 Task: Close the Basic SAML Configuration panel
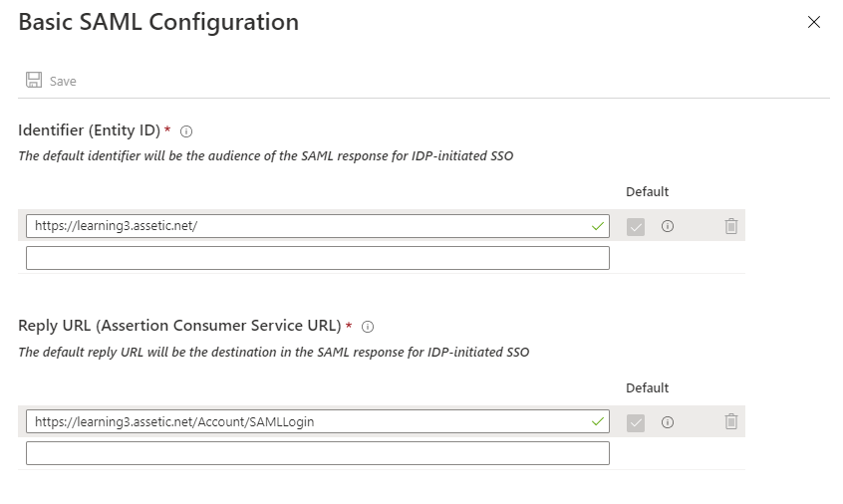813,22
